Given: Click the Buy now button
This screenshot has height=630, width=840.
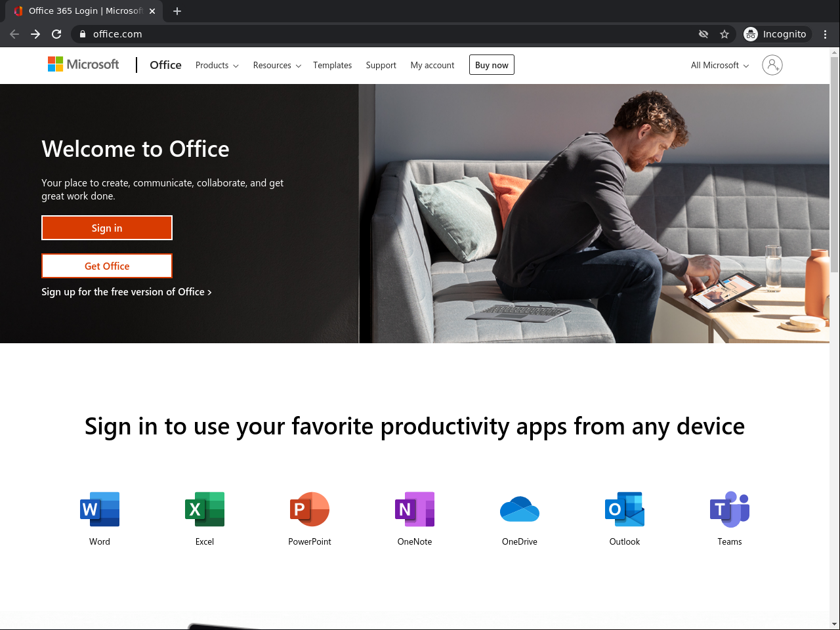Looking at the screenshot, I should [x=492, y=65].
